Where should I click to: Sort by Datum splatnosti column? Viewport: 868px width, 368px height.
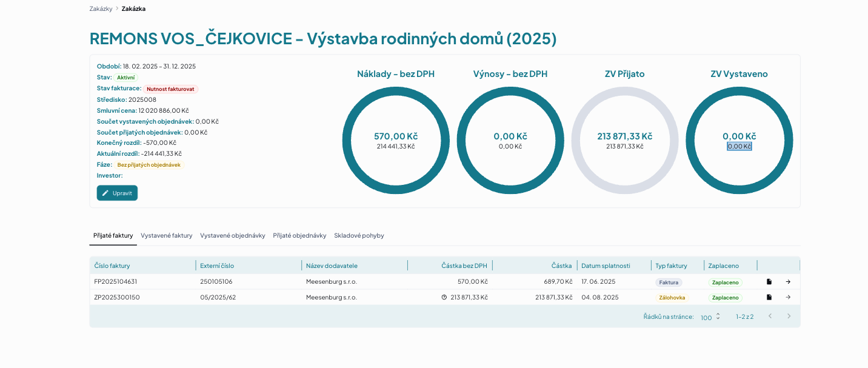(x=606, y=266)
